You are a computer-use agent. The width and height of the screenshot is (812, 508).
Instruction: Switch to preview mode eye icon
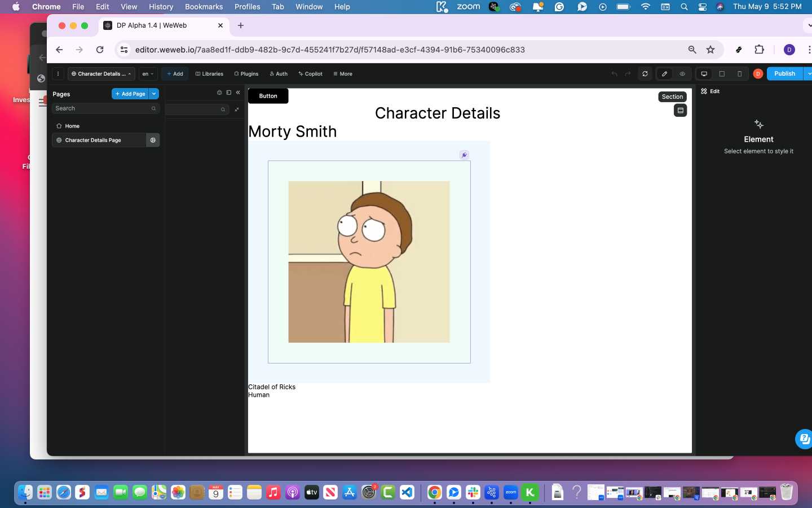point(682,74)
